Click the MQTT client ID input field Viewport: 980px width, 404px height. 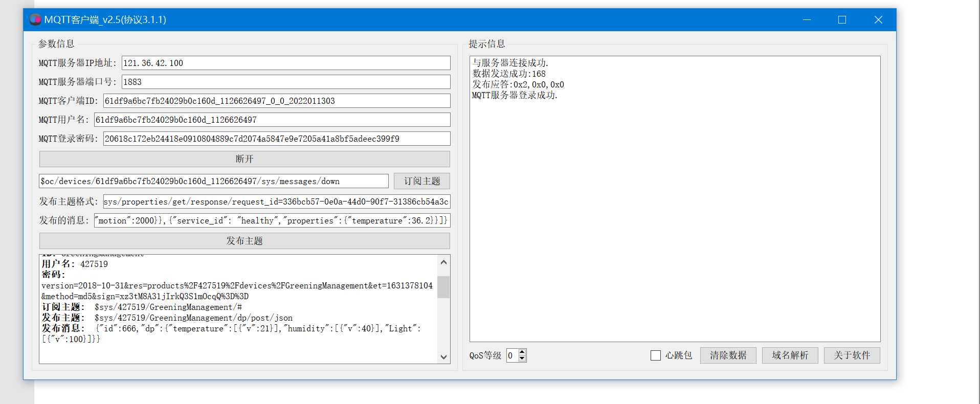[277, 101]
